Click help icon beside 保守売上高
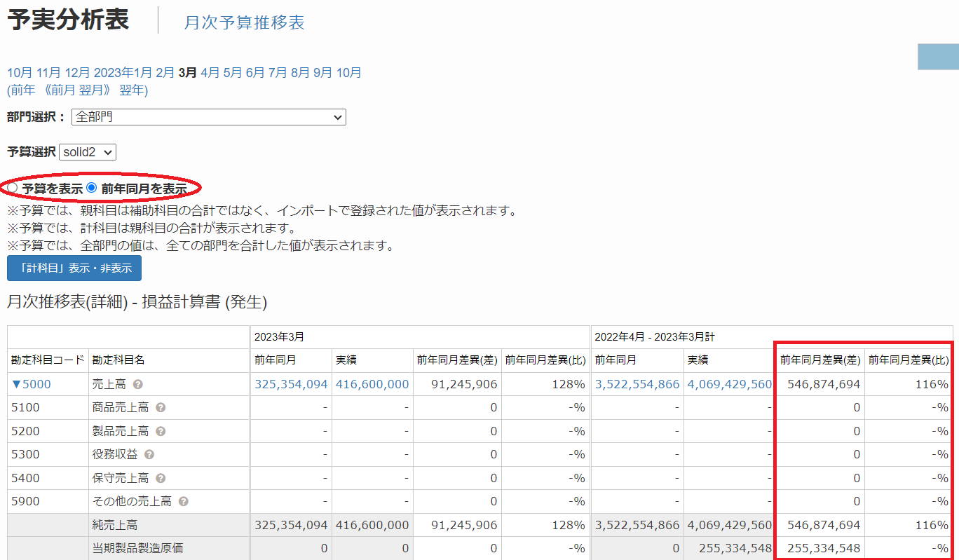The width and height of the screenshot is (959, 560). pos(161,479)
